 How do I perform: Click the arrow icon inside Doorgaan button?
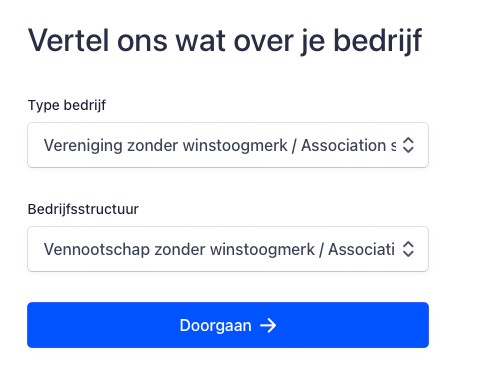(268, 325)
